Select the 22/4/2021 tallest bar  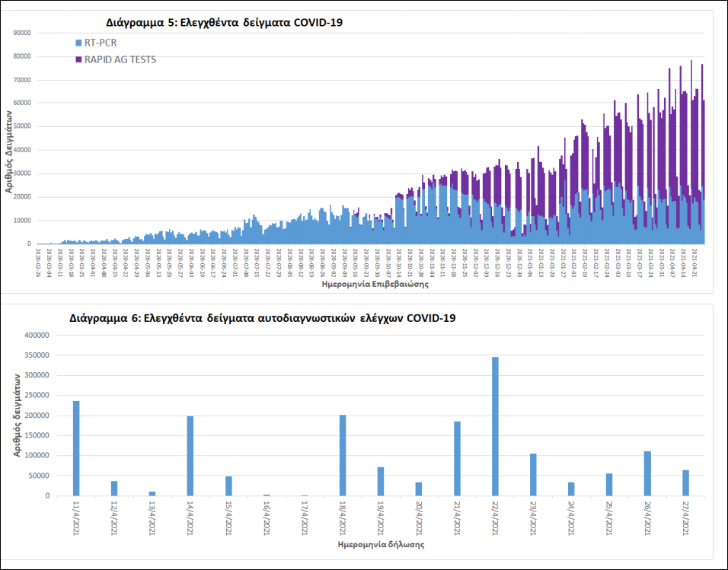coord(495,426)
